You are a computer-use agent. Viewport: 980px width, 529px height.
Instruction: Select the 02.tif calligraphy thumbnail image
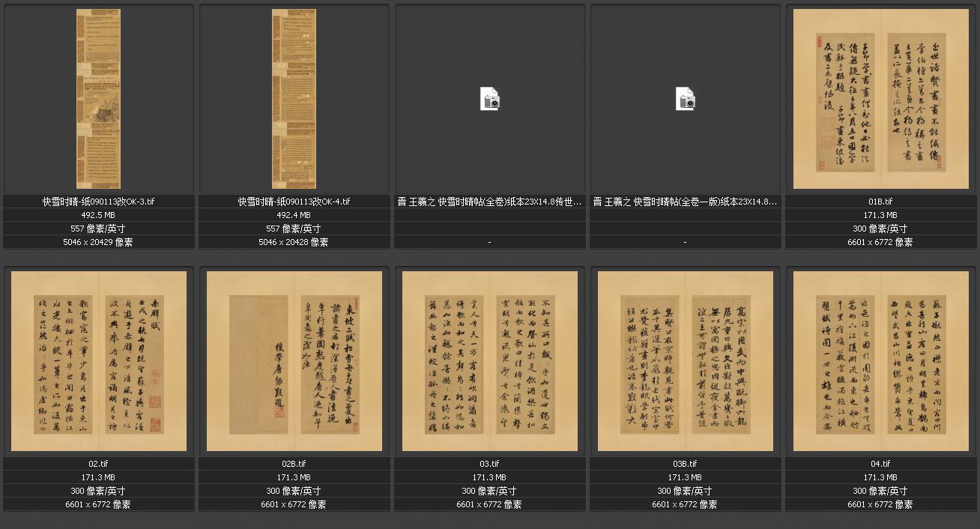pyautogui.click(x=98, y=361)
